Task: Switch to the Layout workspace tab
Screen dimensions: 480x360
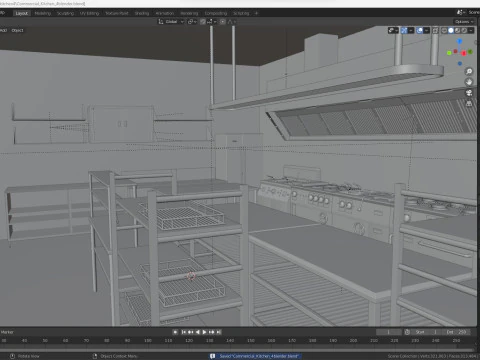Action: point(22,13)
